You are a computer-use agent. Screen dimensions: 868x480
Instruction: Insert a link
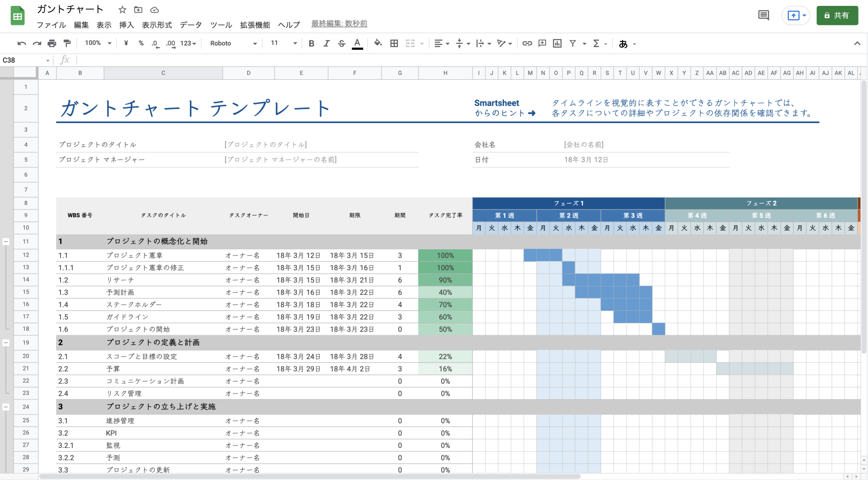pos(527,43)
